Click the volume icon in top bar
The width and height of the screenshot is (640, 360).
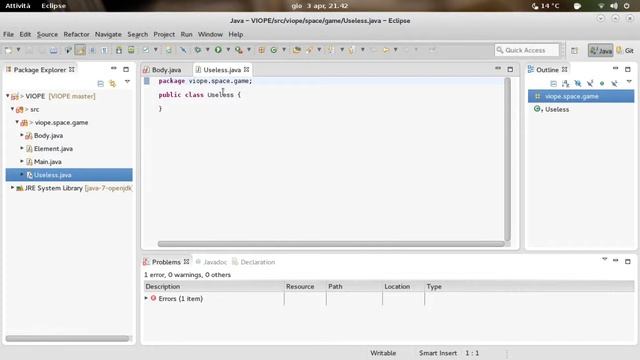tap(613, 6)
